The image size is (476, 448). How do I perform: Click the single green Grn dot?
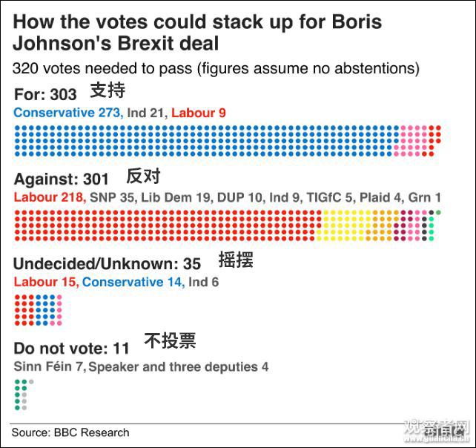pos(439,214)
